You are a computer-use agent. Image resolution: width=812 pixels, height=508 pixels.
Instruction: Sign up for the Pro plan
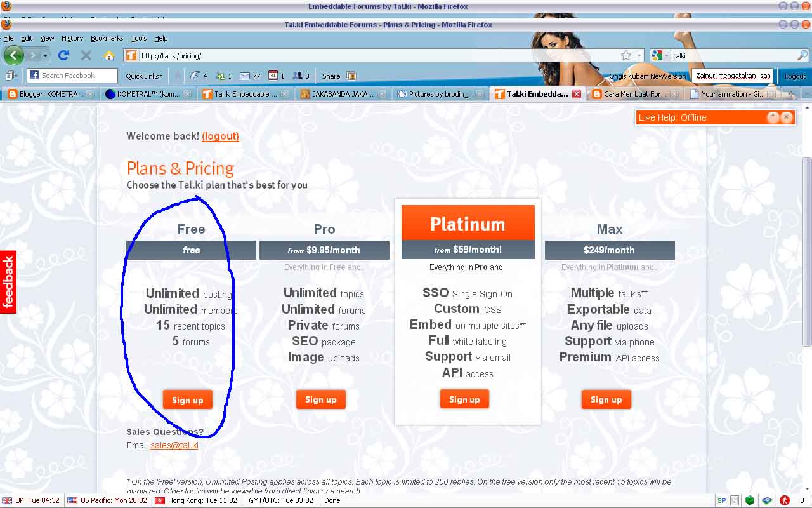tap(320, 399)
